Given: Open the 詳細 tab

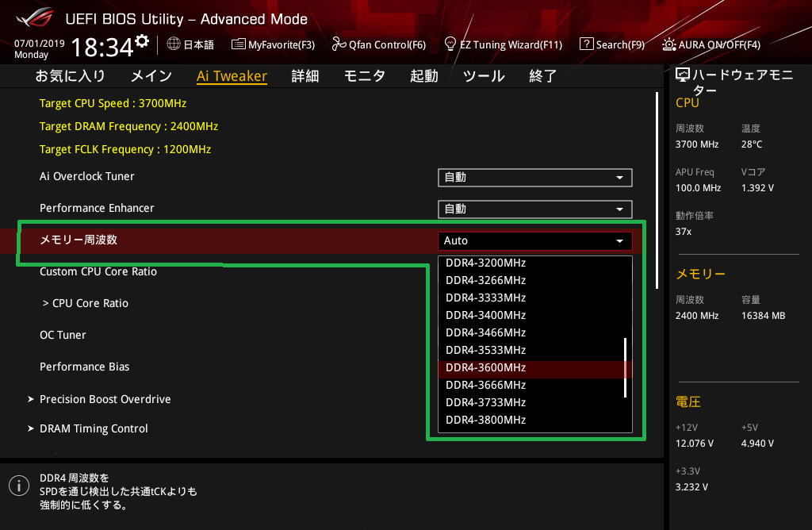Looking at the screenshot, I should tap(305, 76).
